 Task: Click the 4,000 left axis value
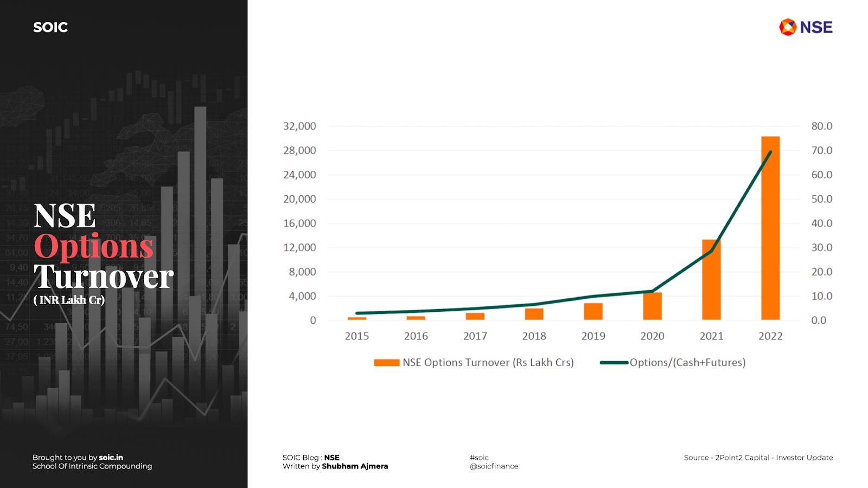[302, 296]
